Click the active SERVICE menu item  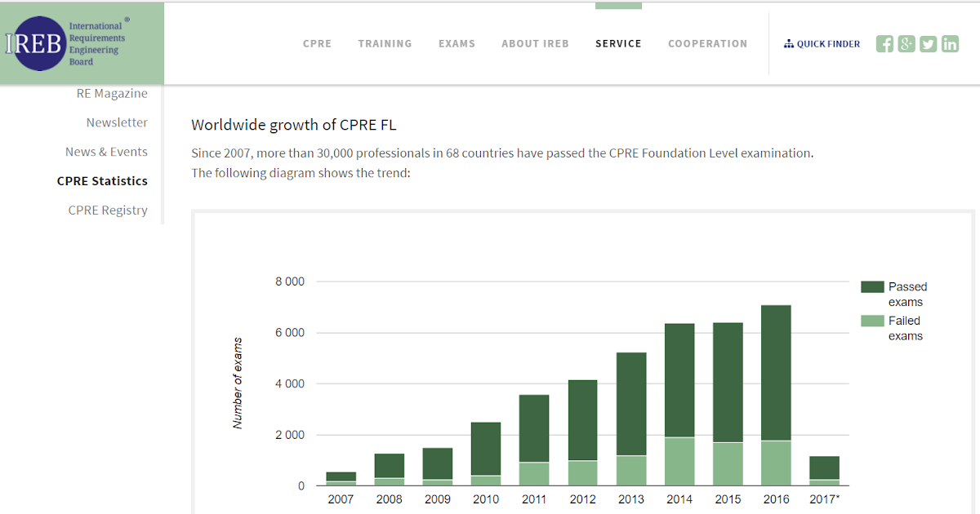click(618, 43)
